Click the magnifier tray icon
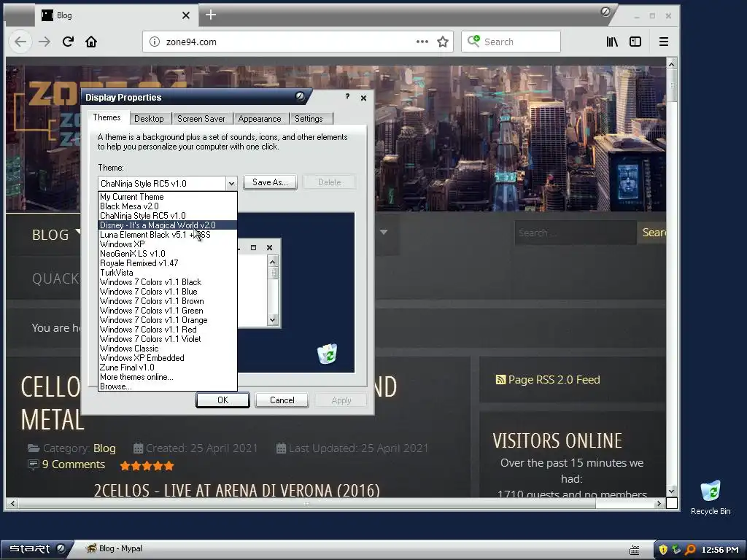 click(690, 550)
